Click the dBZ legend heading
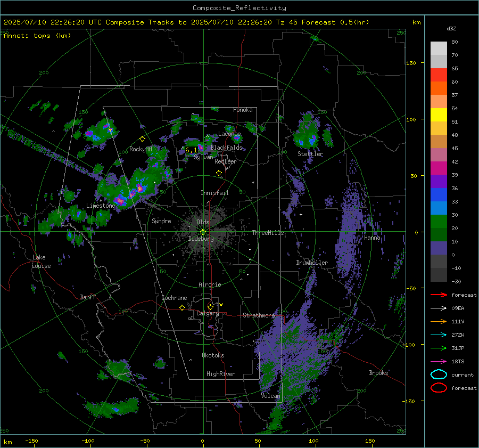Screen dimensions: 479x448 click(x=451, y=28)
